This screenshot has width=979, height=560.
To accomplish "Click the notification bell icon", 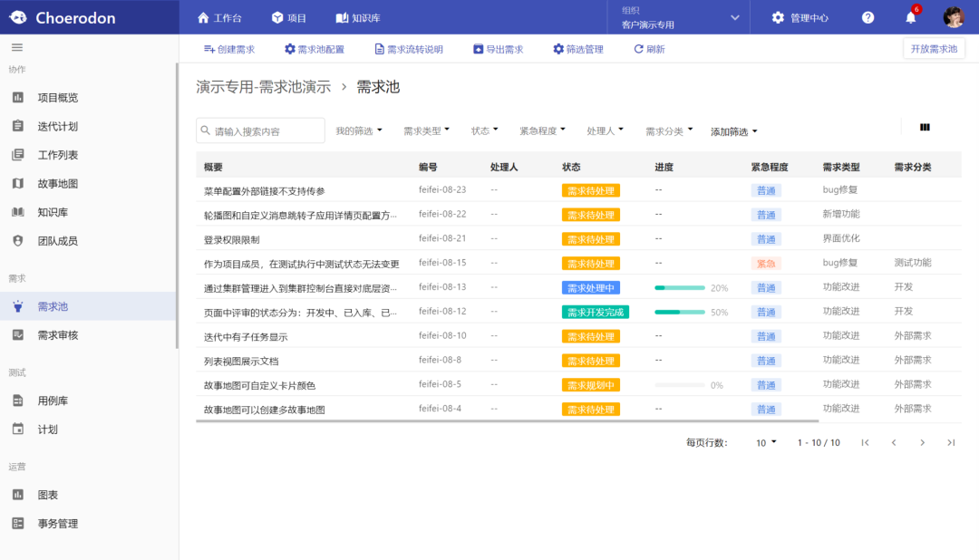I will (x=911, y=17).
